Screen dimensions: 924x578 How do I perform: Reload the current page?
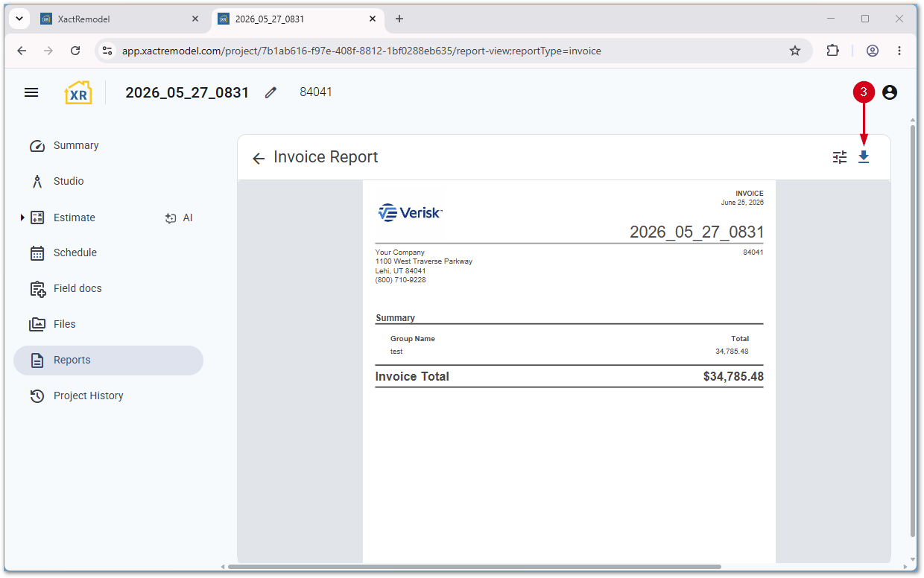coord(75,51)
